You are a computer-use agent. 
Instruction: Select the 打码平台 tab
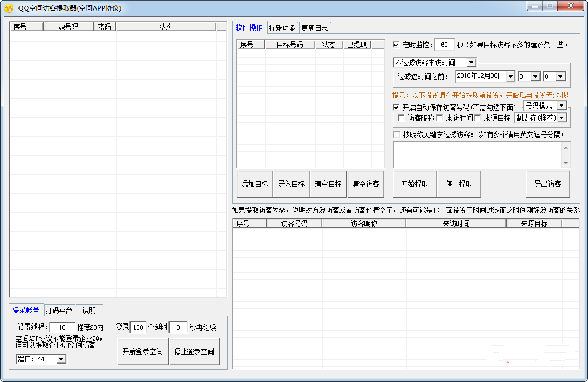coord(59,311)
